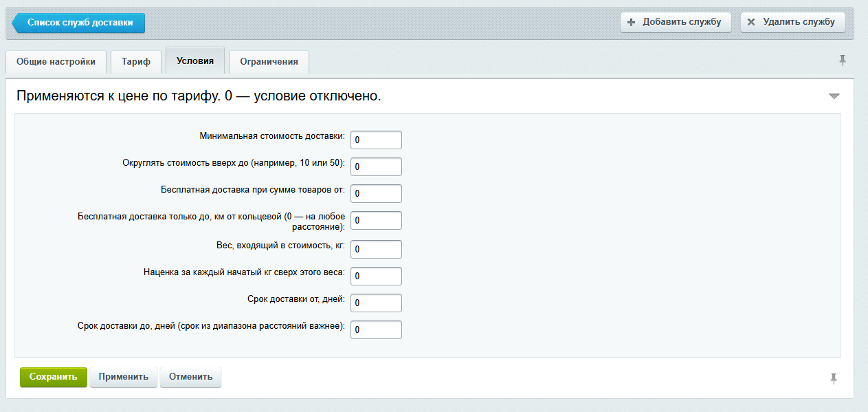
Task: Click the Применить button
Action: click(x=124, y=377)
